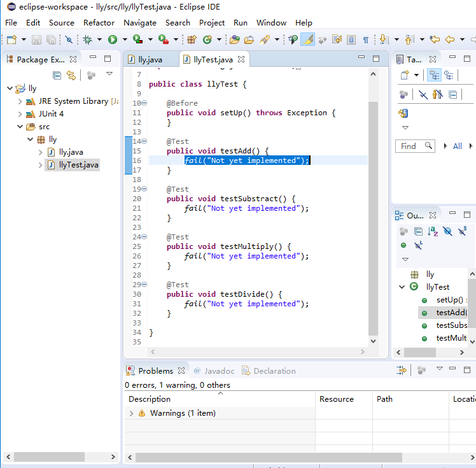The image size is (476, 468).
Task: Switch to the lly.java editor tab
Action: [150, 60]
